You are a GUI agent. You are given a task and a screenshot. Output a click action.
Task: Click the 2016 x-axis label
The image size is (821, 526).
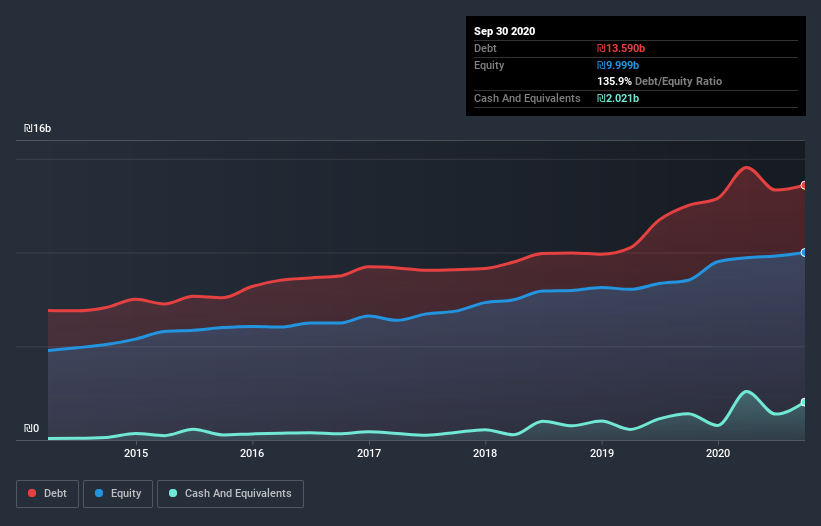pyautogui.click(x=252, y=453)
